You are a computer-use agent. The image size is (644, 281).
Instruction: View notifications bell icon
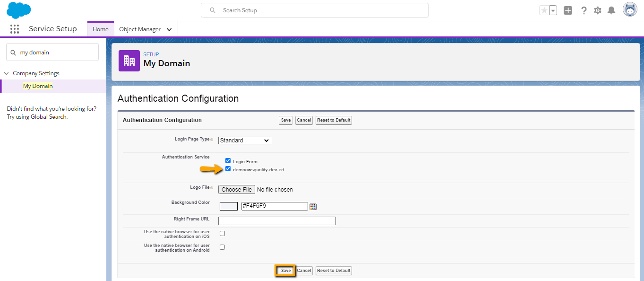[x=611, y=10]
